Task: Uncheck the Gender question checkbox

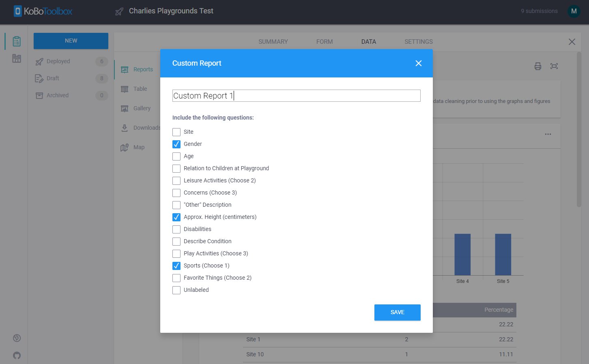Action: (176, 144)
